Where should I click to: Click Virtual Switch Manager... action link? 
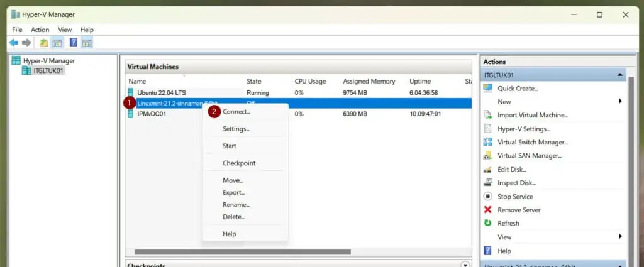click(532, 143)
